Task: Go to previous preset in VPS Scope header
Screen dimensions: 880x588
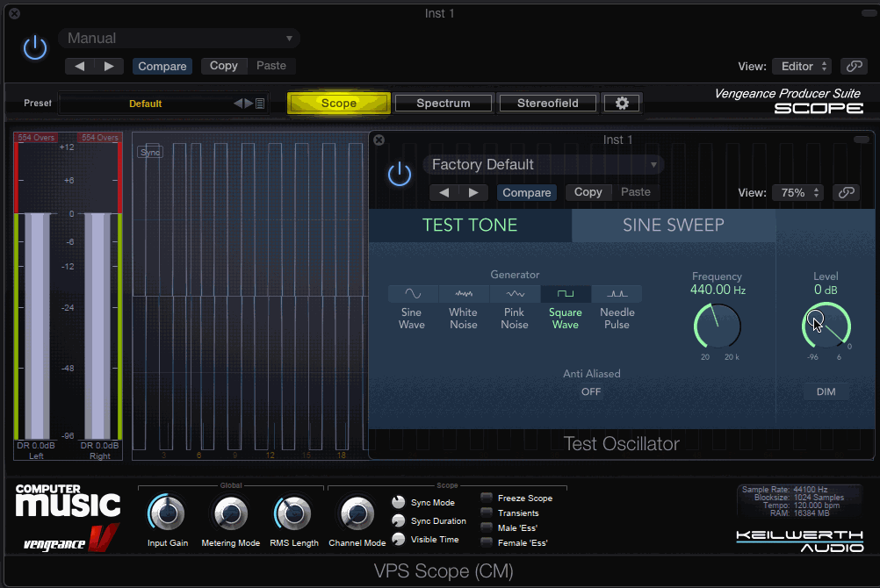Action: (x=79, y=66)
